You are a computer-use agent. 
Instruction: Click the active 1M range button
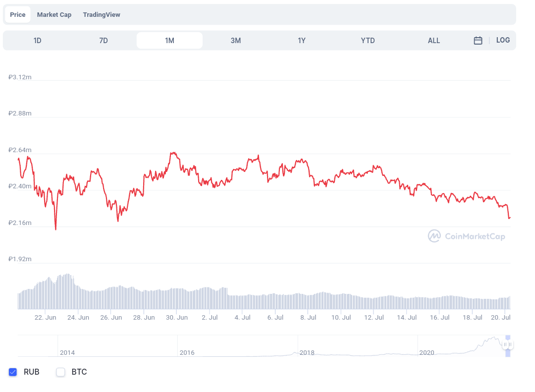[x=170, y=40]
